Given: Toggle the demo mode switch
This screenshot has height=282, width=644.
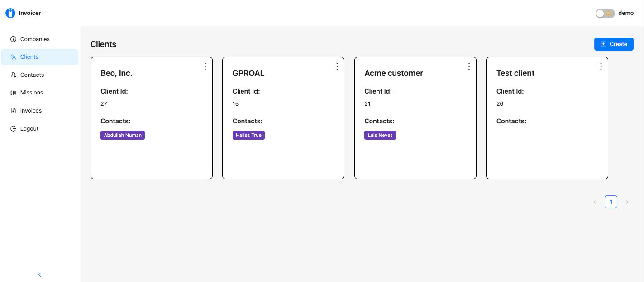Looking at the screenshot, I should click(x=605, y=13).
